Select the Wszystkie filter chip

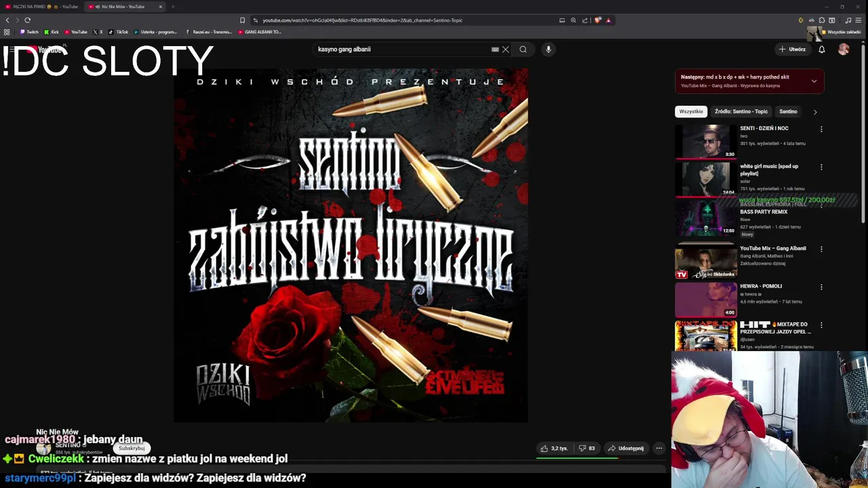point(691,111)
